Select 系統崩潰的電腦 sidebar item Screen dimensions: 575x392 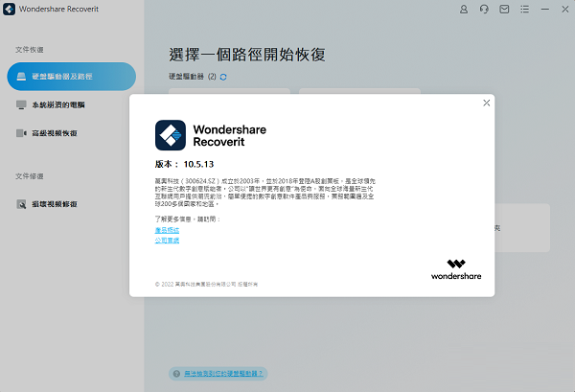click(x=51, y=104)
